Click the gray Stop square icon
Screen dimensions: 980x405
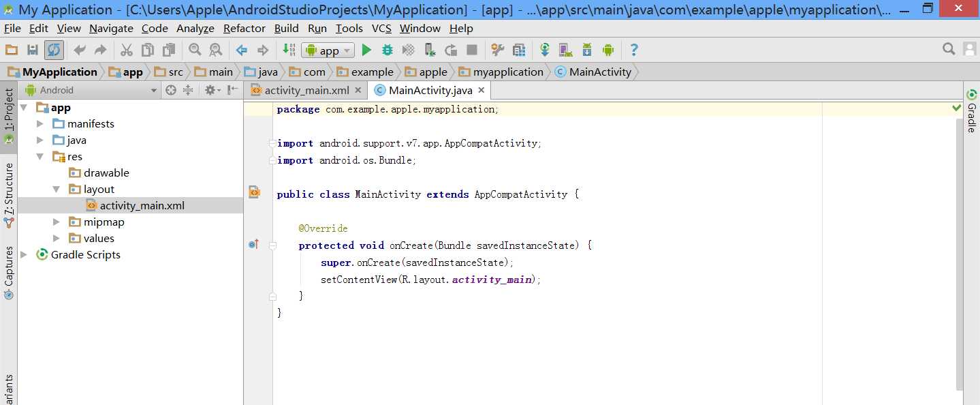pyautogui.click(x=472, y=50)
